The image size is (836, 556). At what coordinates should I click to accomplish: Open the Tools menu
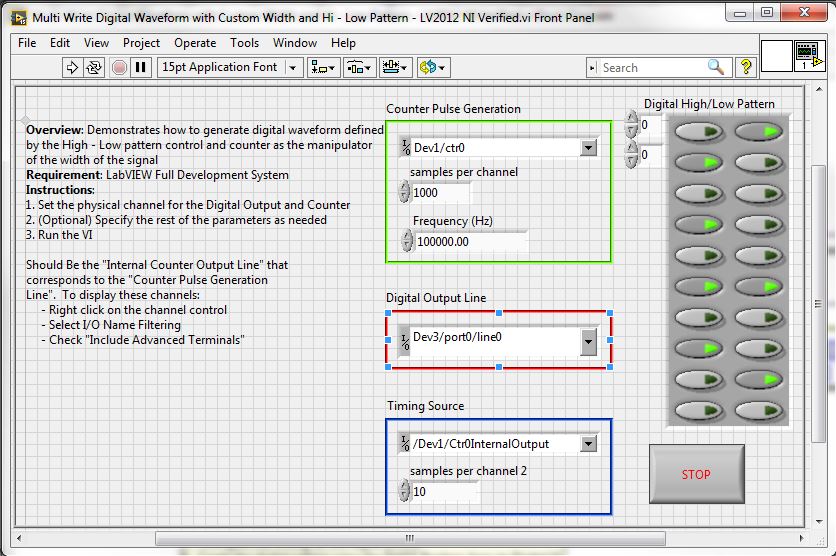[244, 43]
